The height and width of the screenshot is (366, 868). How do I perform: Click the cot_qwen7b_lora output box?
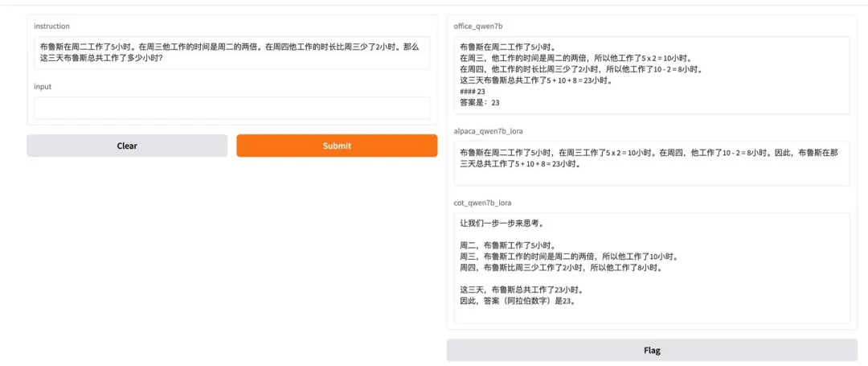pos(652,268)
